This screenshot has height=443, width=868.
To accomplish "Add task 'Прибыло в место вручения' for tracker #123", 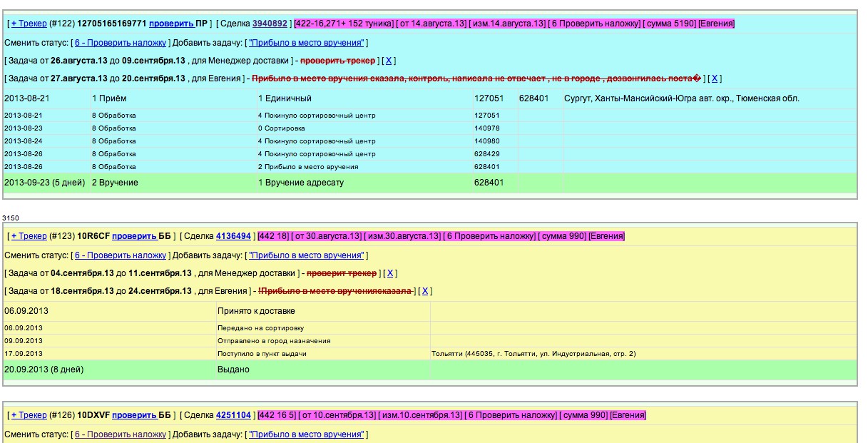I will tap(307, 255).
